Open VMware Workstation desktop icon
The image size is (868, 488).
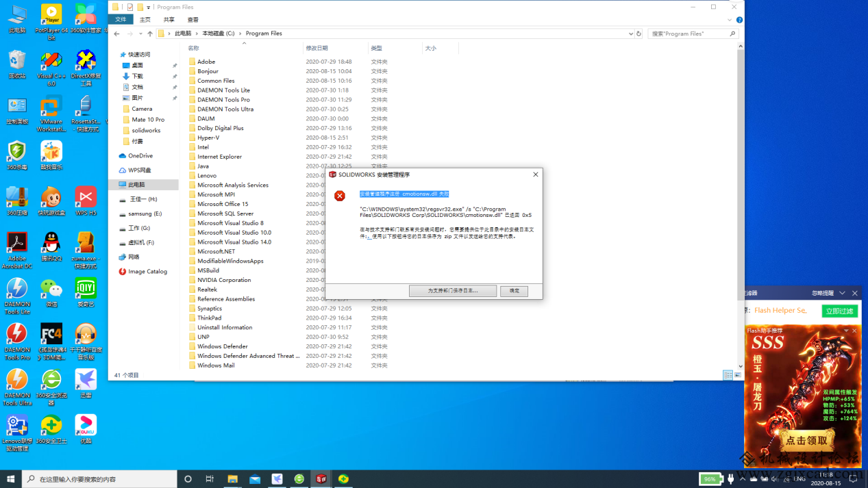click(51, 114)
